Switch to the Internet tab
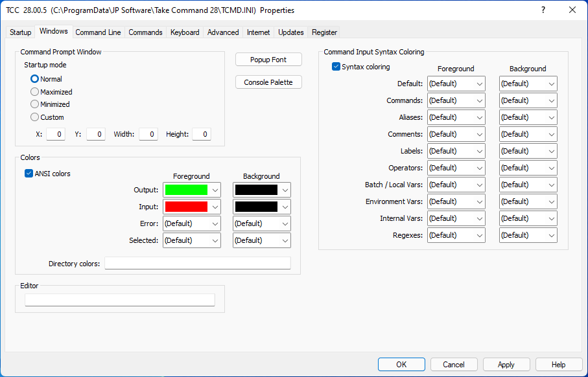 tap(258, 32)
